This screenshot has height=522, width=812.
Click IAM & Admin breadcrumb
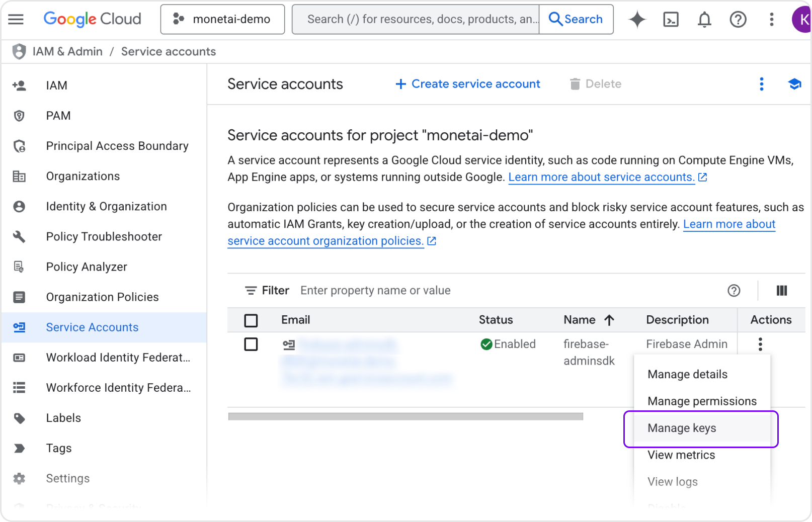coord(67,51)
